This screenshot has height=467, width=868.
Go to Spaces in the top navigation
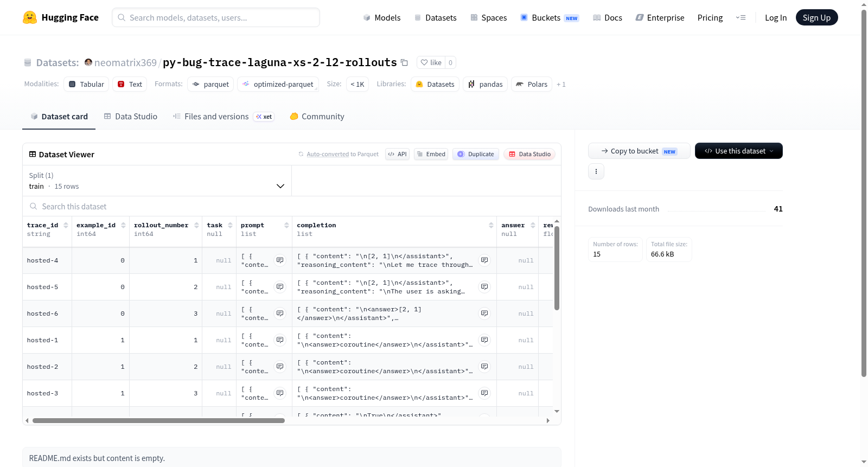click(x=488, y=17)
